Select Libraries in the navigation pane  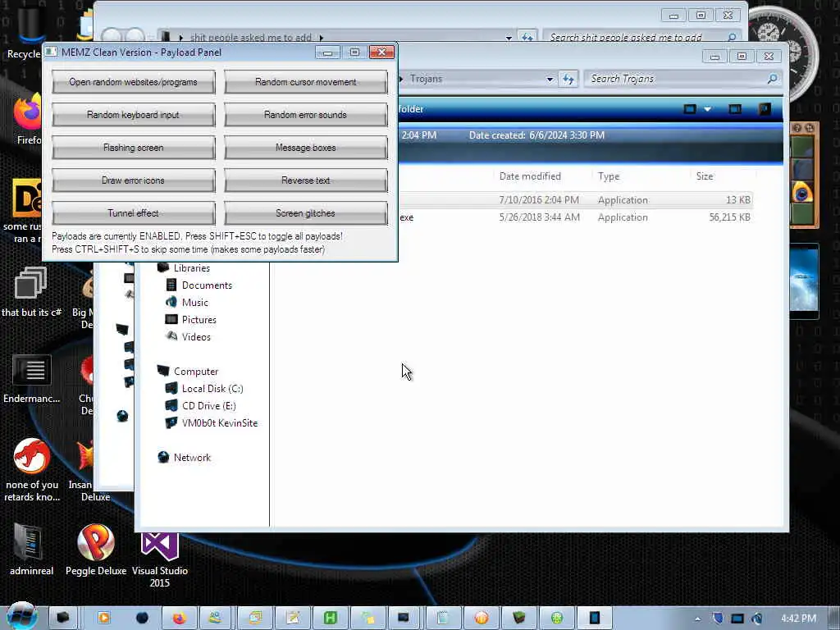click(x=191, y=268)
